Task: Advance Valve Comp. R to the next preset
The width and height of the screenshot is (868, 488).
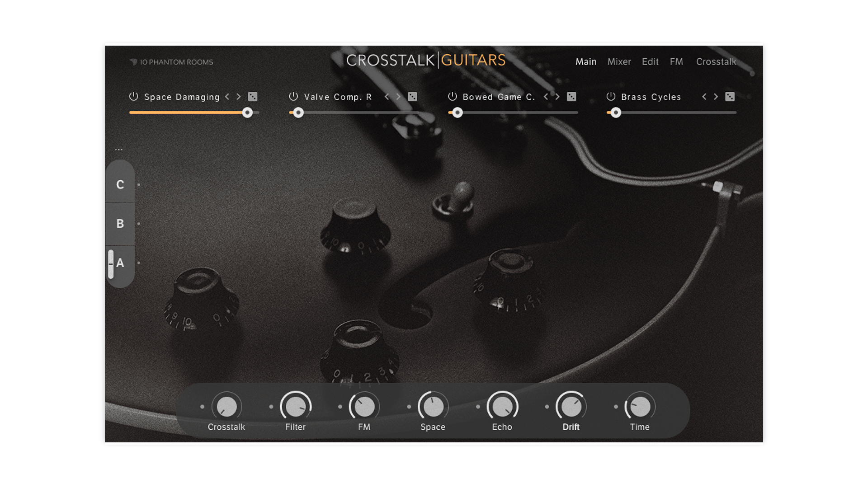Action: 398,97
